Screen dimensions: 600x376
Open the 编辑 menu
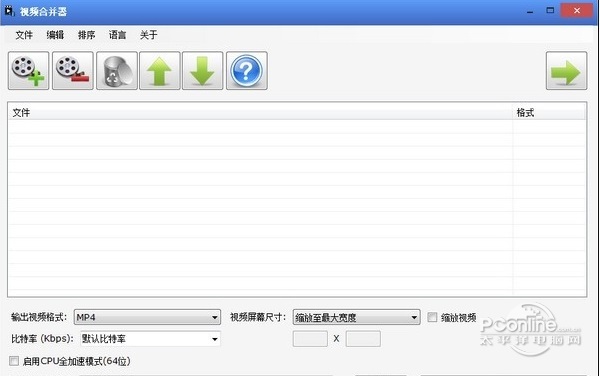[x=55, y=35]
